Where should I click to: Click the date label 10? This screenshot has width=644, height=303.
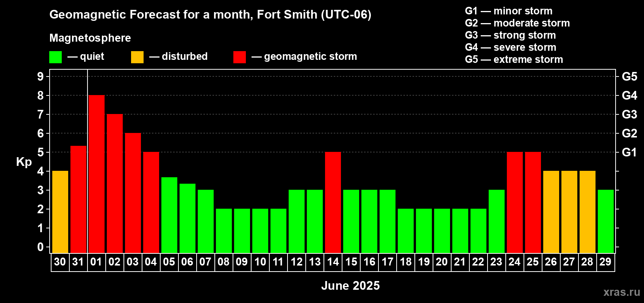(260, 262)
